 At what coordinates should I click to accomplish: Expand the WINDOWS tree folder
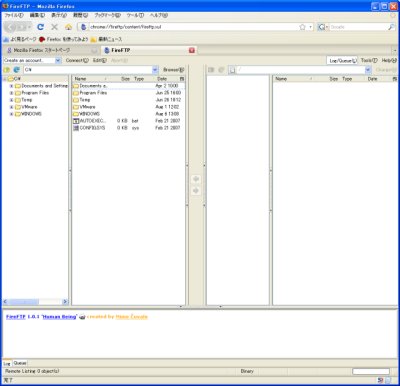[11, 114]
